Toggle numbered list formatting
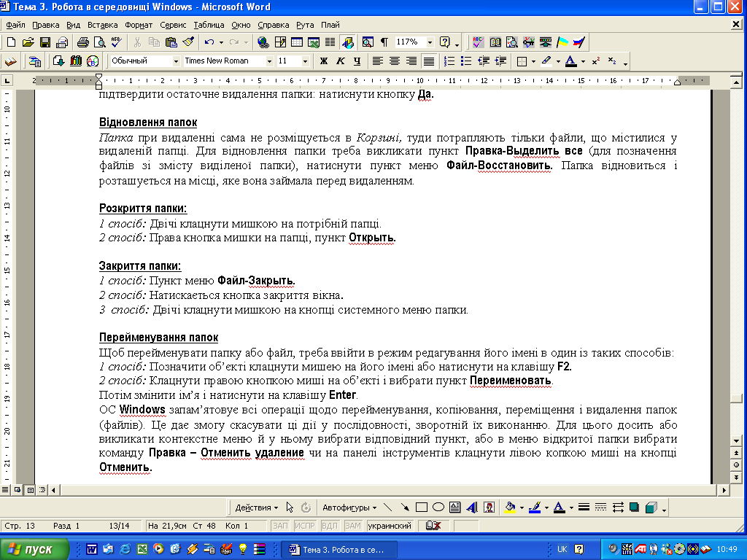 click(449, 61)
